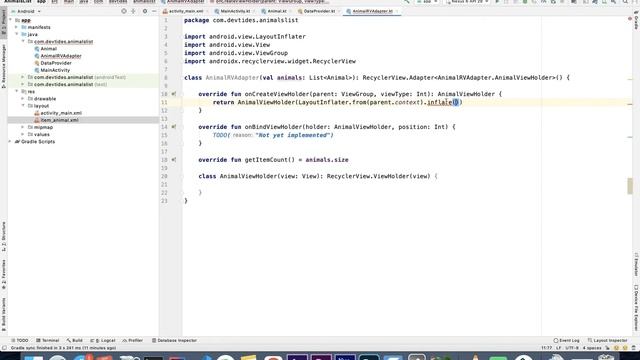The height and width of the screenshot is (360, 640).
Task: Click 'import android.view.LayoutInflater' line
Action: coord(245,37)
